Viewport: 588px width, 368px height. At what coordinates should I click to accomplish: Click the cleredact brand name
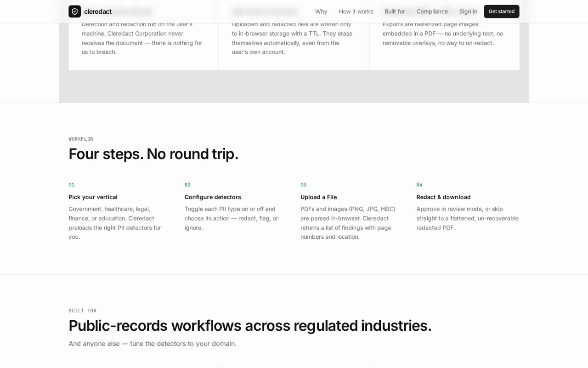98,11
